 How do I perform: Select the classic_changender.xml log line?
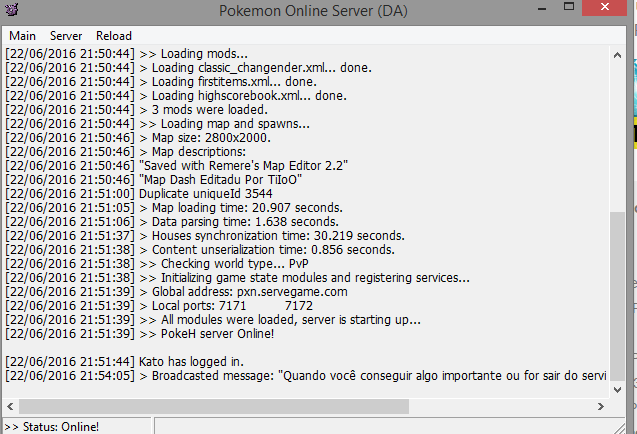(188, 67)
